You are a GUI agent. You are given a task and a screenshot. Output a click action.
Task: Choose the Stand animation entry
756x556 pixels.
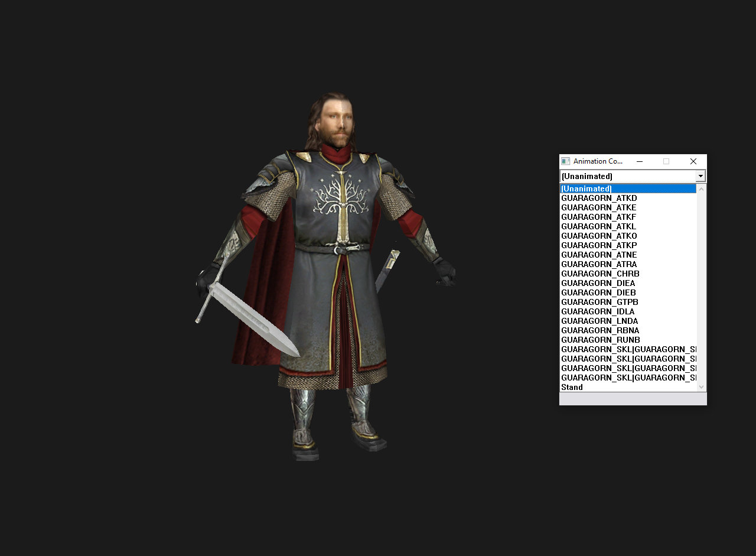628,387
